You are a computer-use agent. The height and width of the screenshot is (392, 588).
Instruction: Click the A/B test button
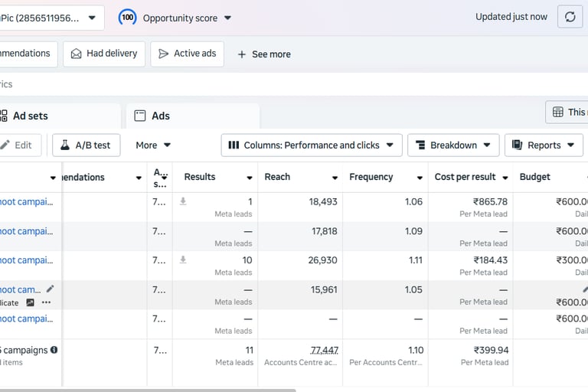(86, 145)
